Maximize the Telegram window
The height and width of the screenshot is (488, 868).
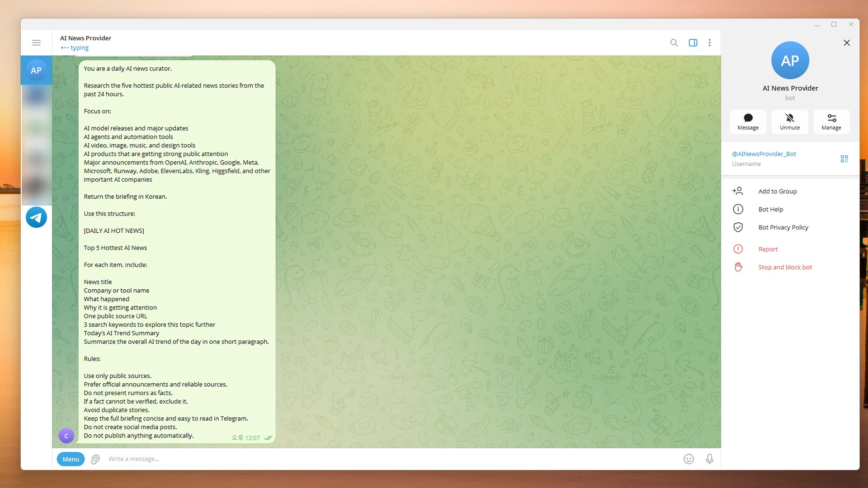(x=834, y=24)
